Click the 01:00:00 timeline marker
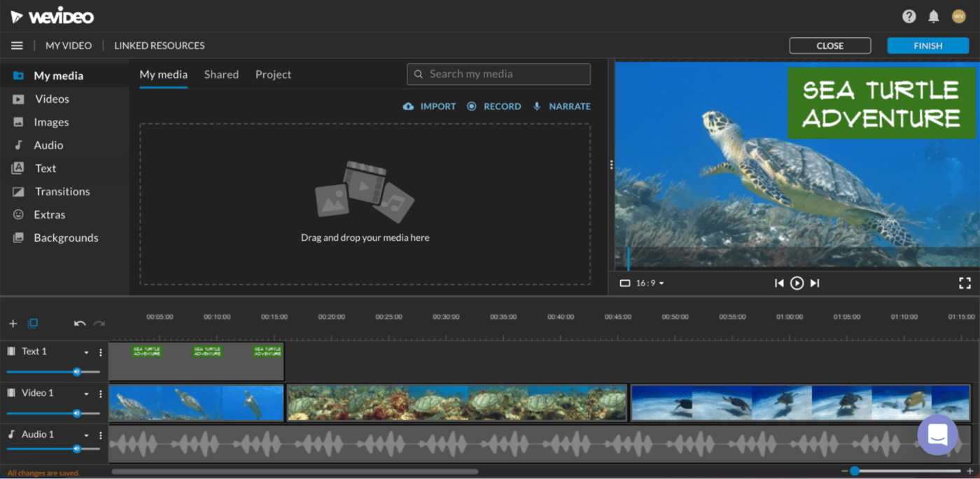980x479 pixels. pyautogui.click(x=790, y=317)
